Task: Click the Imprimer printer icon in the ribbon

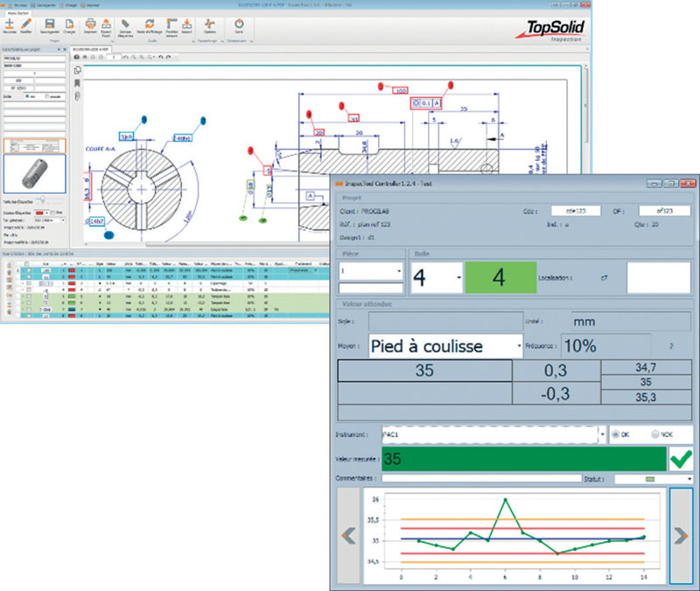Action: point(90,24)
